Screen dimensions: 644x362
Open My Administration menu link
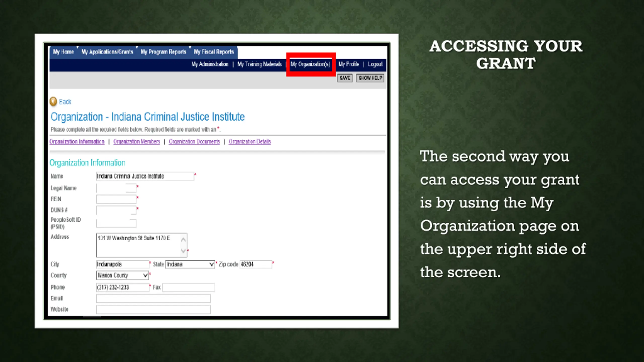click(210, 64)
